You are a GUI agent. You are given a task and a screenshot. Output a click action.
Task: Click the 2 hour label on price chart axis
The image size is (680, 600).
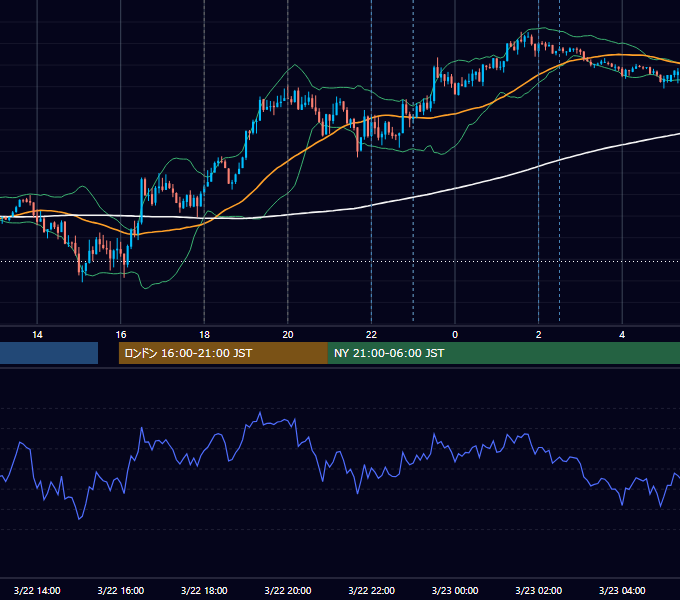(539, 335)
